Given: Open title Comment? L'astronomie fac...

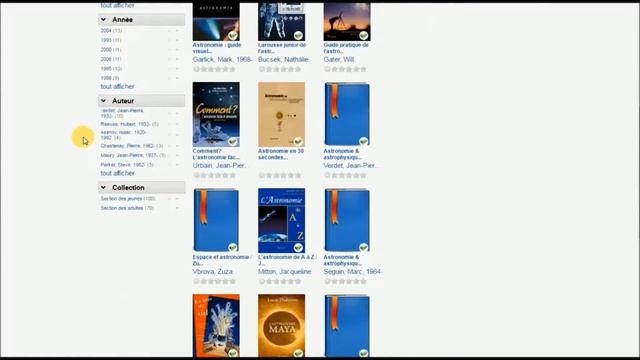Looking at the screenshot, I should pyautogui.click(x=216, y=154).
